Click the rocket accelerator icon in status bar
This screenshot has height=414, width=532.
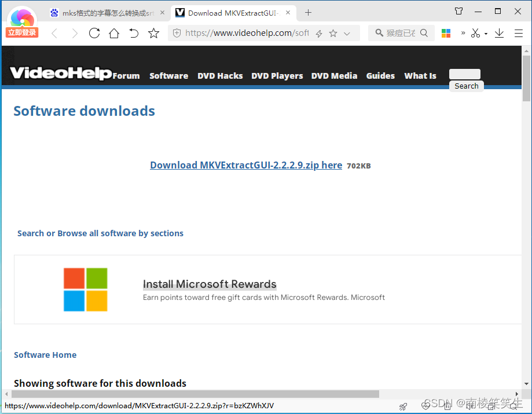[403, 406]
